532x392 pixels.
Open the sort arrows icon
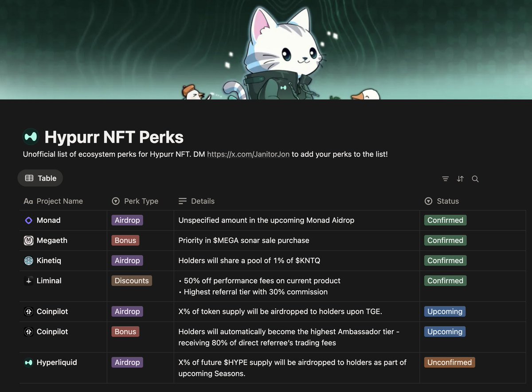460,179
